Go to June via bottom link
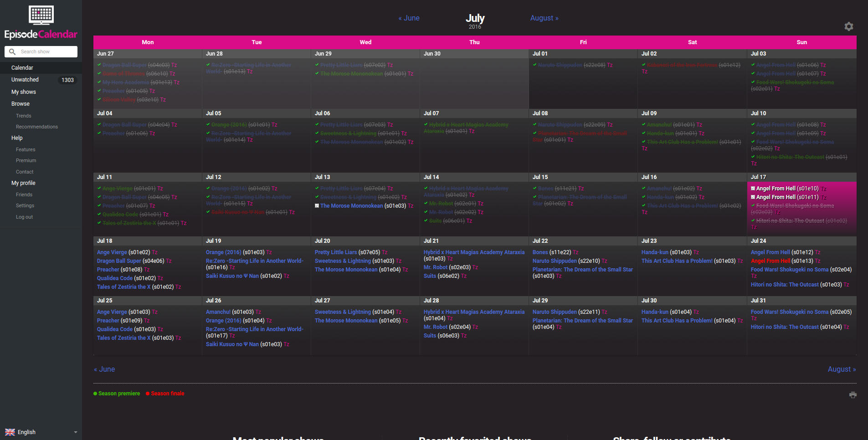This screenshot has width=868, height=440. tap(104, 369)
